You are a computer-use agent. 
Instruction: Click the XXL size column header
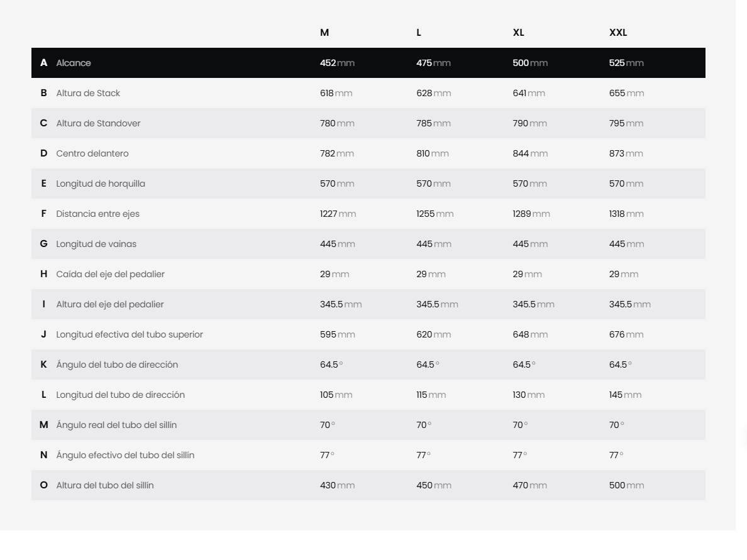pyautogui.click(x=618, y=33)
